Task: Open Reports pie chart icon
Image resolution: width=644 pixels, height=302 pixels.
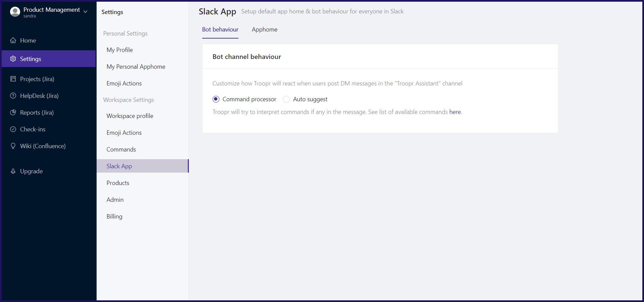Action: coord(13,113)
